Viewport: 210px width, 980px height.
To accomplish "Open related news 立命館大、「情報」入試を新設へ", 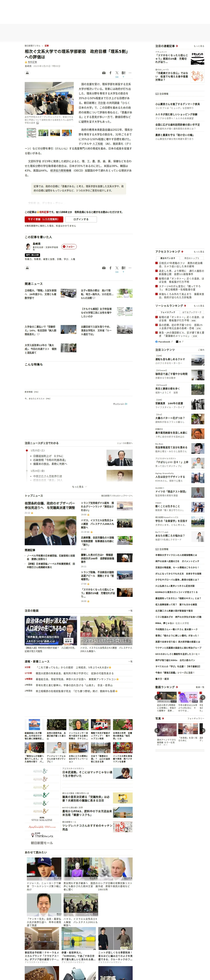I will coord(41,294).
